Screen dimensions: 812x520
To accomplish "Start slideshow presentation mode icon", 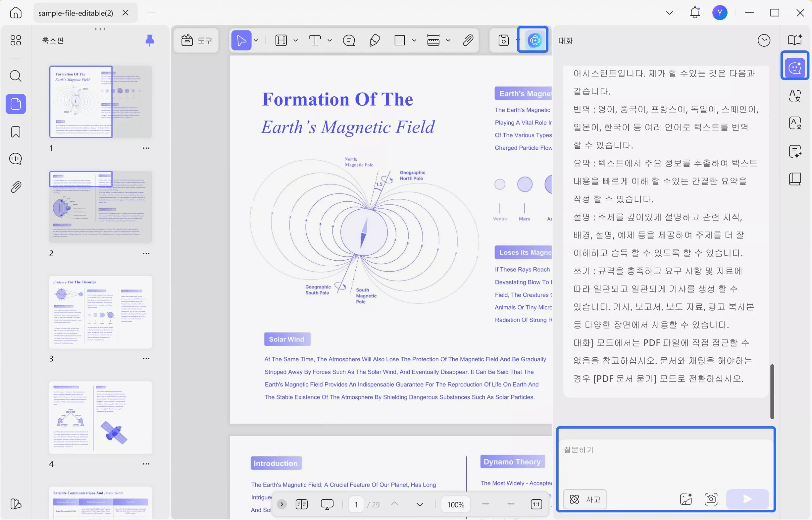I will point(327,504).
